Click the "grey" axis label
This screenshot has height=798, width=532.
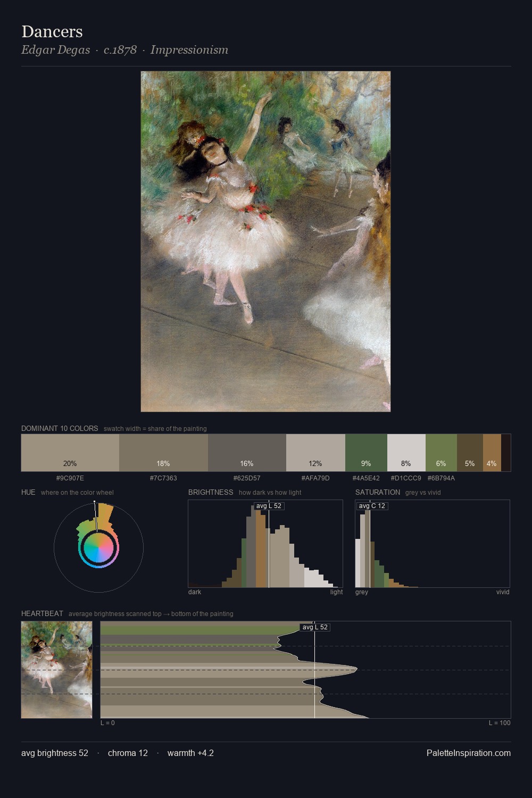[362, 592]
